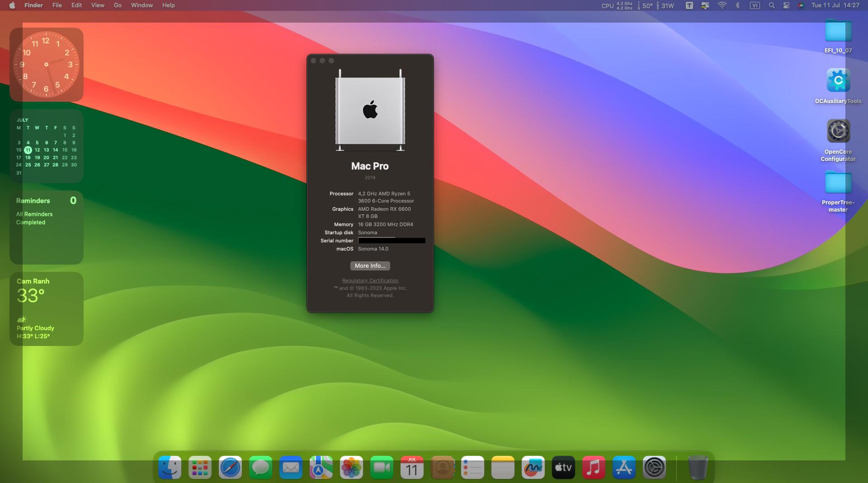Open the Go menu
Image resolution: width=868 pixels, height=483 pixels.
pos(118,5)
